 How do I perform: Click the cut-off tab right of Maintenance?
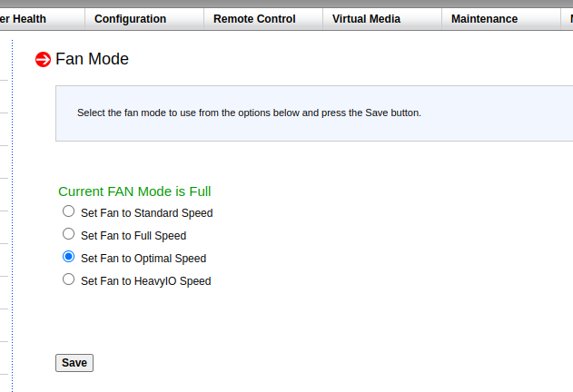(568, 19)
